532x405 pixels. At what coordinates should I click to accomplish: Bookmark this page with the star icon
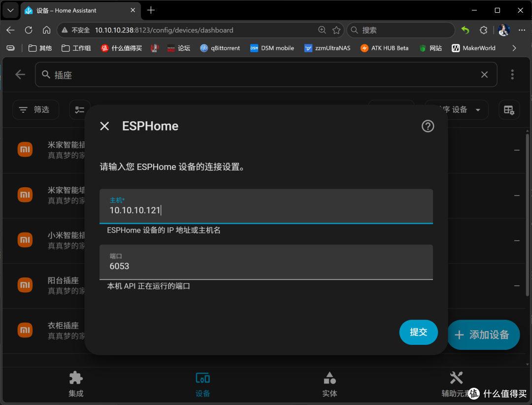[336, 30]
